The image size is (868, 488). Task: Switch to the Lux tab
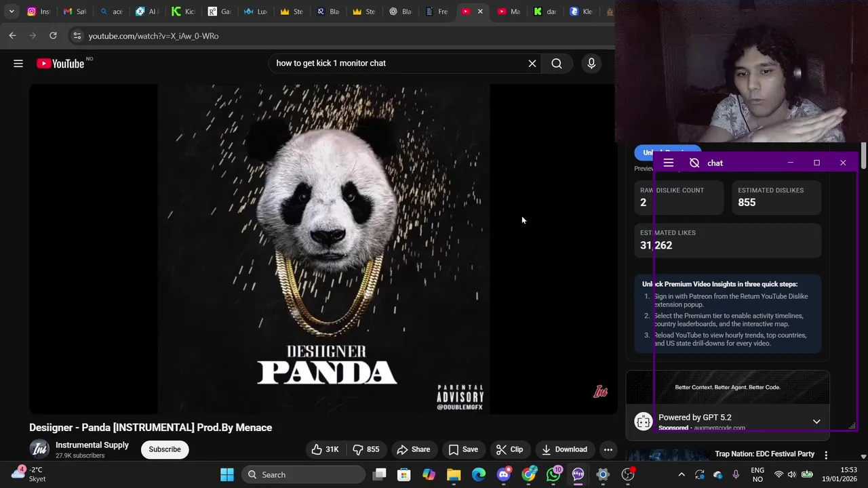click(256, 12)
